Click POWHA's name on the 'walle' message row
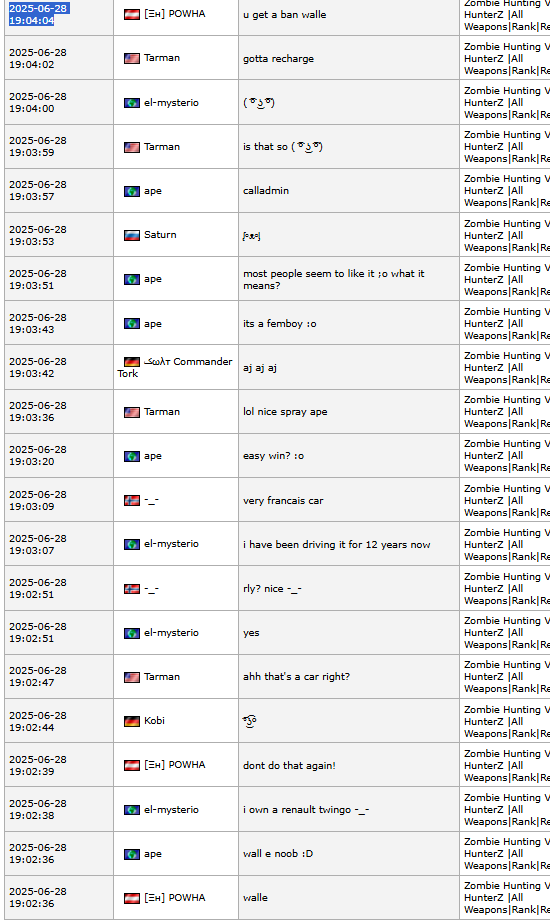The image size is (550, 920). click(x=175, y=898)
